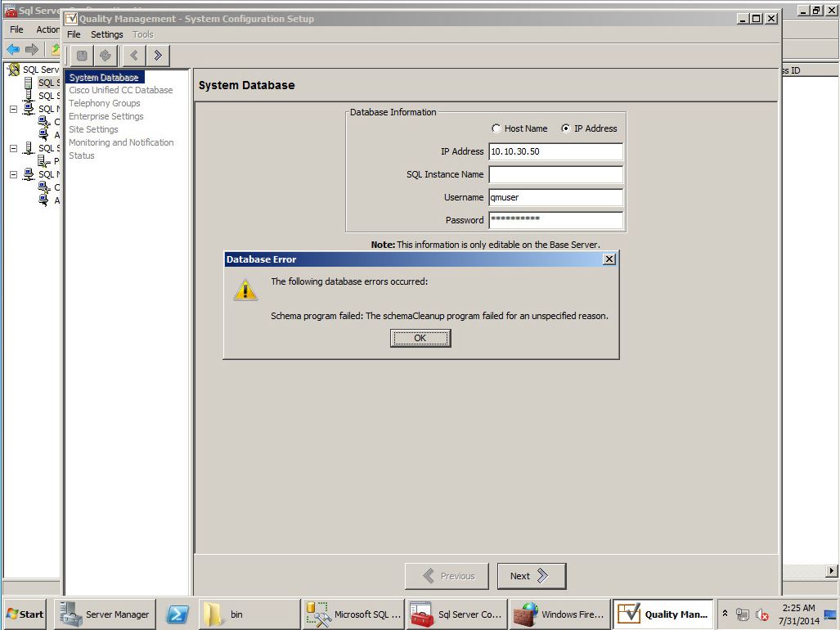Open the Settings menu
The image size is (840, 630).
click(x=106, y=34)
